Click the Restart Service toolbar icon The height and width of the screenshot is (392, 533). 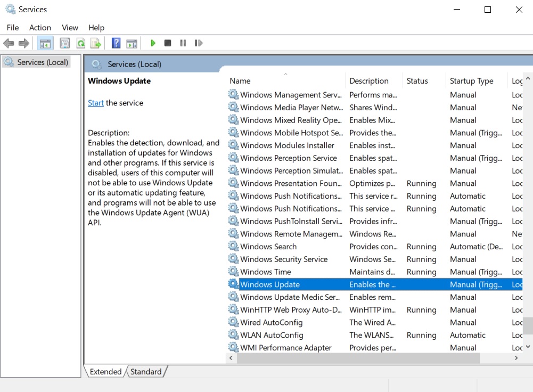pos(199,43)
